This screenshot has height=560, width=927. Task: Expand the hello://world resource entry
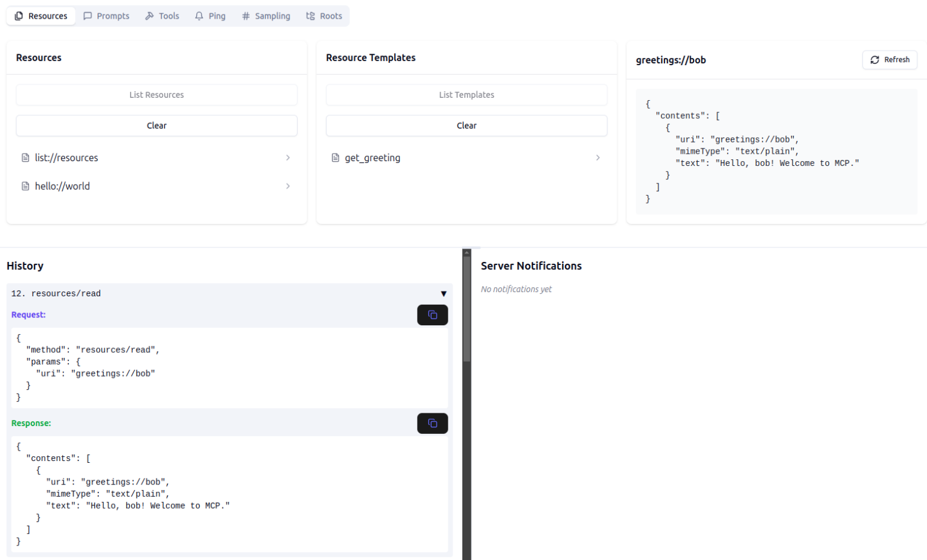288,186
